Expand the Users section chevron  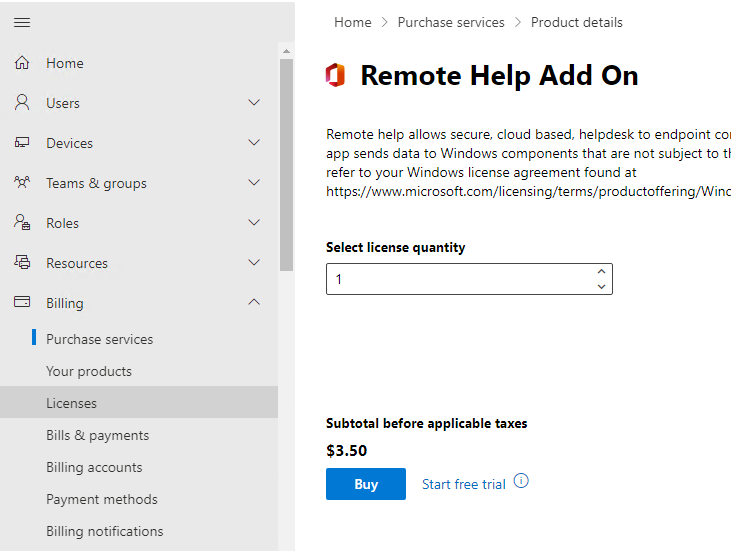(254, 102)
